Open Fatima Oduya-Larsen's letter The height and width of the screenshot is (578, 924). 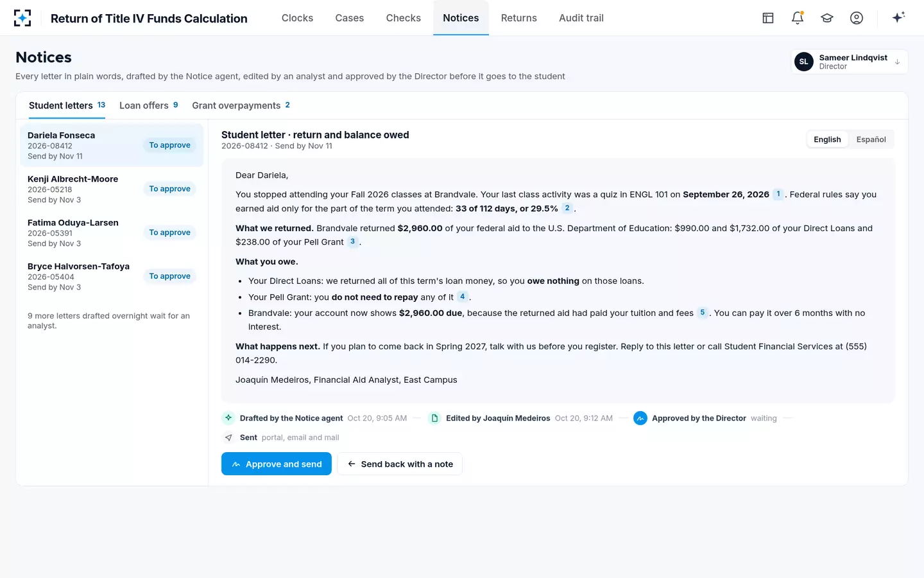[x=112, y=232]
